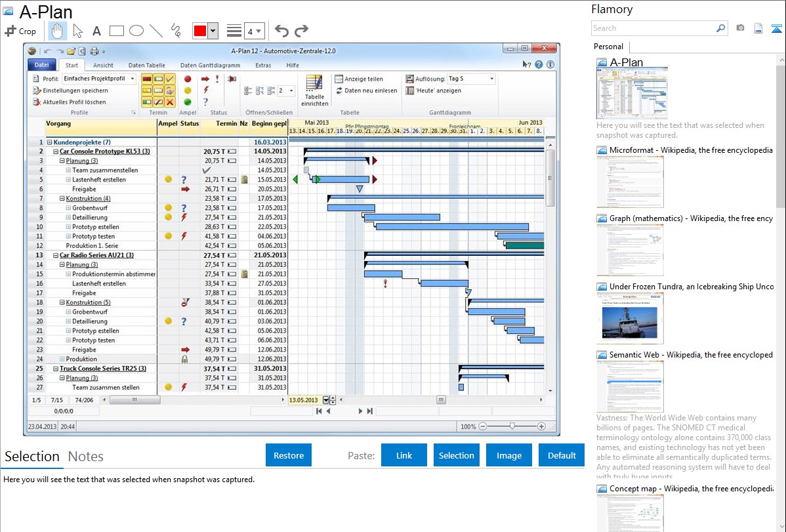Select the straight line tool
The image size is (786, 532).
(x=156, y=31)
